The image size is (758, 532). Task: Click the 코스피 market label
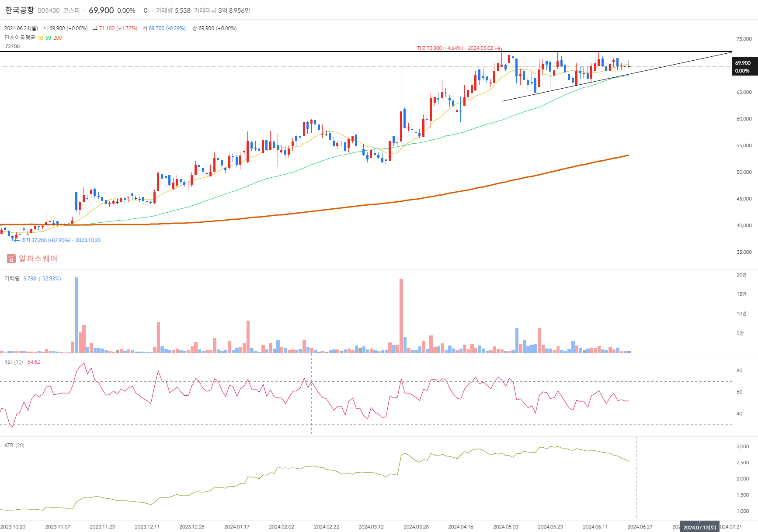(x=71, y=10)
